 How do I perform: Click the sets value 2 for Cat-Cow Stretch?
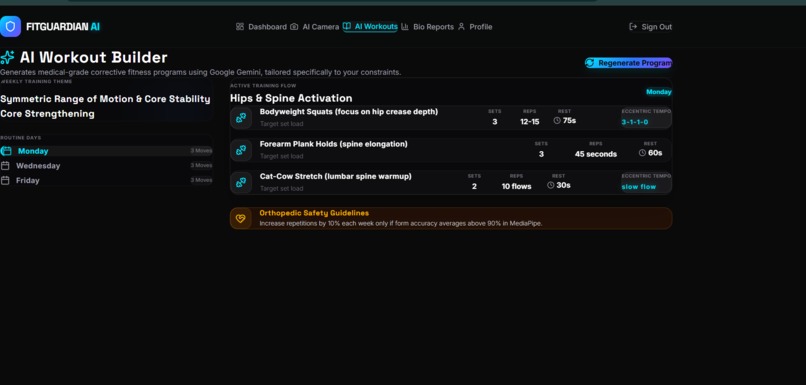(474, 187)
